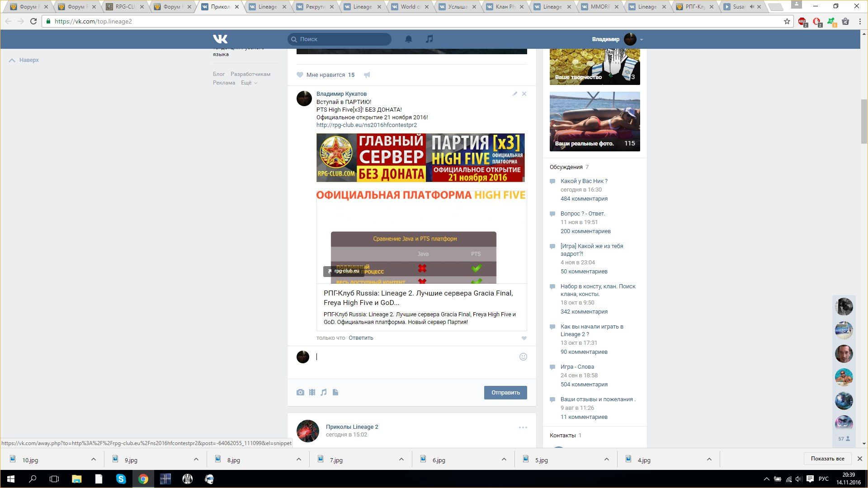Bookmark page with star icon
The width and height of the screenshot is (868, 488).
787,21
